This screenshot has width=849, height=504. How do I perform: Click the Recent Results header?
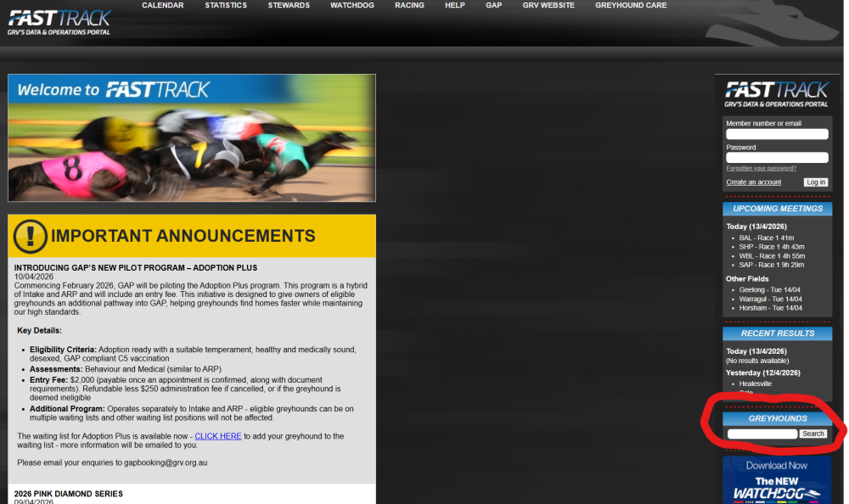pyautogui.click(x=778, y=333)
